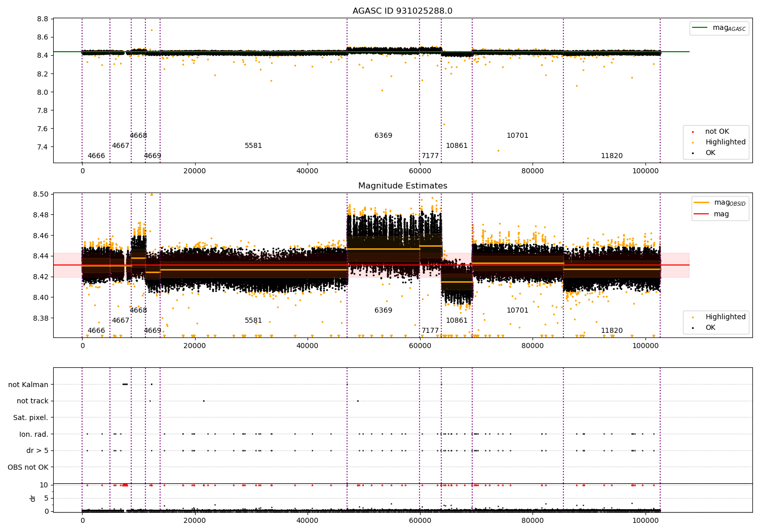Click the 8.0 y-axis tick label

pyautogui.click(x=43, y=92)
